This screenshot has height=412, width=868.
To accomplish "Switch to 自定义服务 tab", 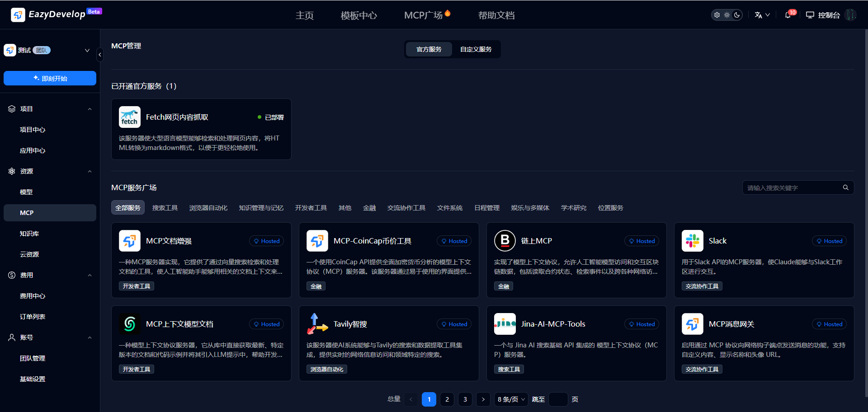I will pyautogui.click(x=476, y=49).
